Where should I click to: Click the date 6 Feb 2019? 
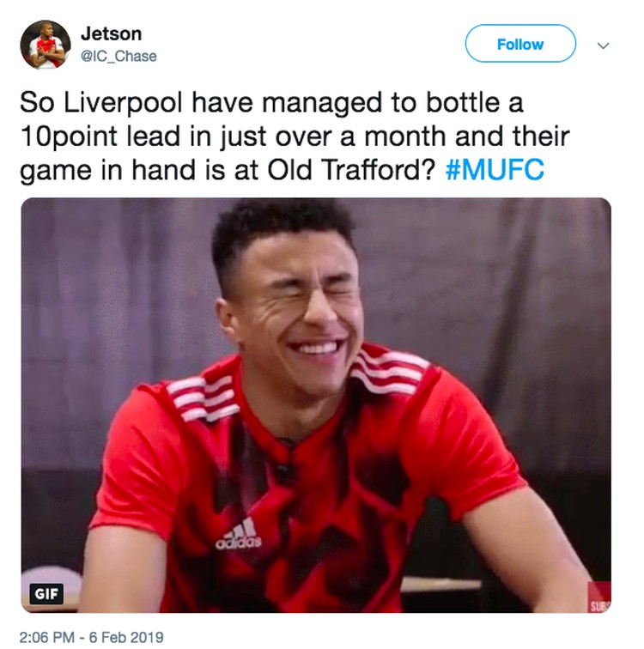(x=126, y=637)
